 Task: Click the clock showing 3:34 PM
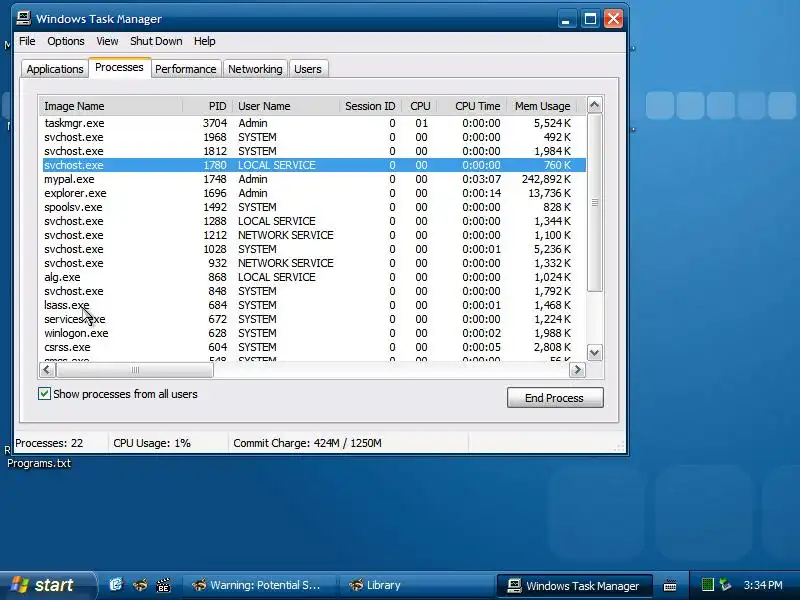763,585
